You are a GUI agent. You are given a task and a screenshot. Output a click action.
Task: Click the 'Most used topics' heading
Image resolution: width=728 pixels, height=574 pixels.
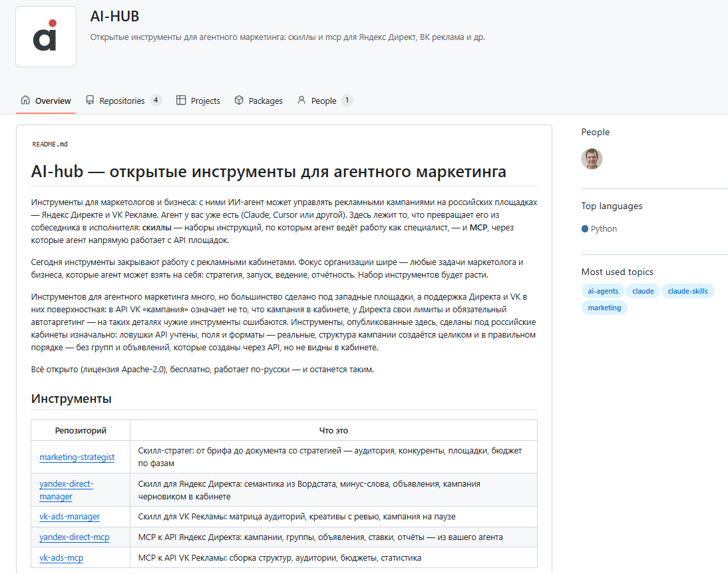(x=617, y=272)
